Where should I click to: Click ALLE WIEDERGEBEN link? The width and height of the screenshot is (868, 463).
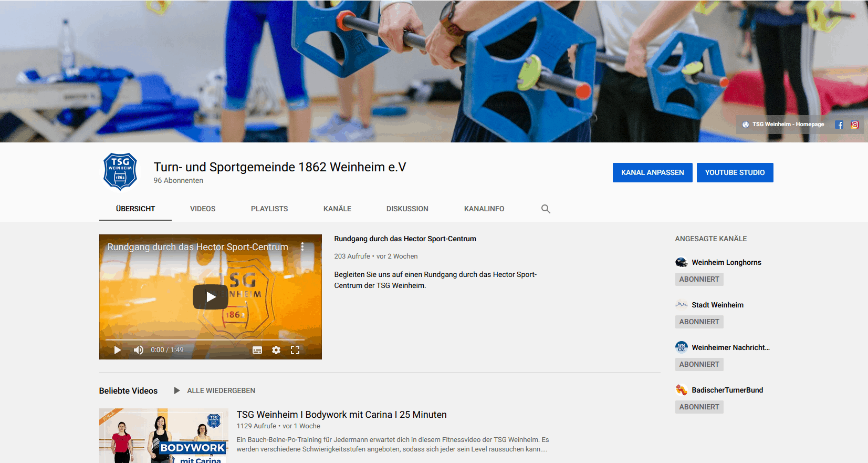221,390
